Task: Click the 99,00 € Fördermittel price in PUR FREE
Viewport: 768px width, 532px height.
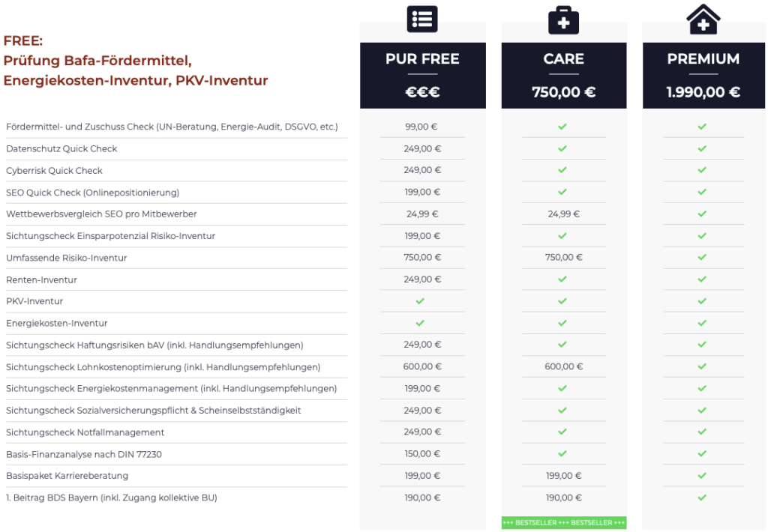Action: coord(422,127)
